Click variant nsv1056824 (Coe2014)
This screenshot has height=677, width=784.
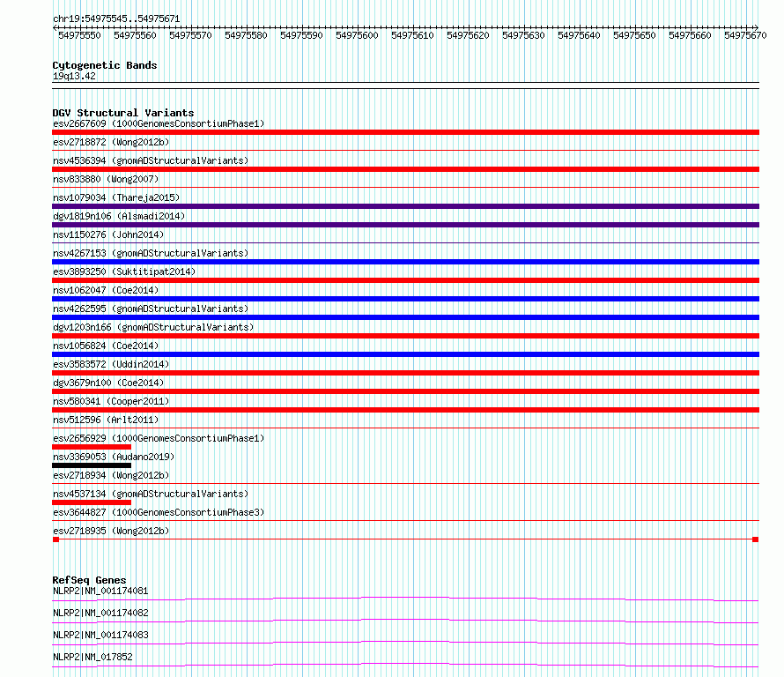106,346
